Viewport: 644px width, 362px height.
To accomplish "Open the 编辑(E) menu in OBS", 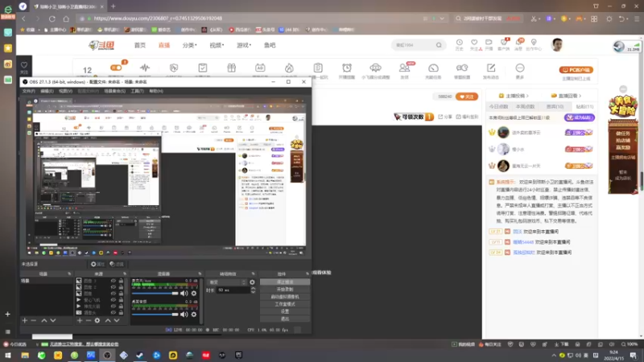I will (x=47, y=91).
